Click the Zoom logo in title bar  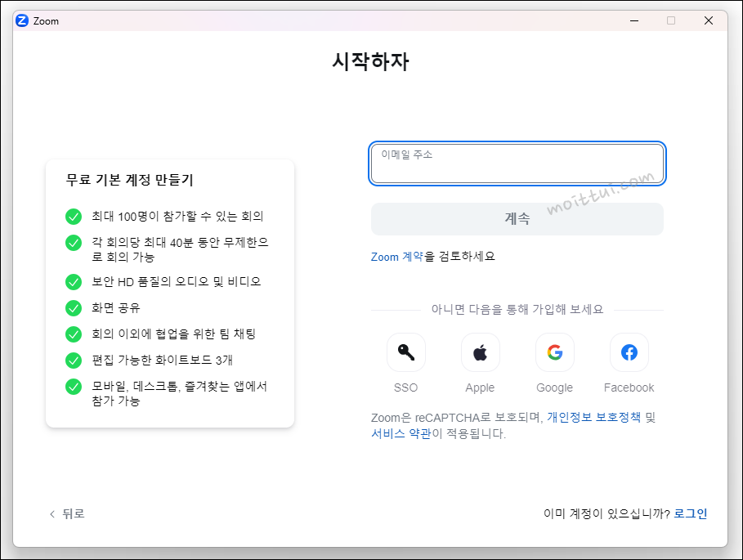22,20
